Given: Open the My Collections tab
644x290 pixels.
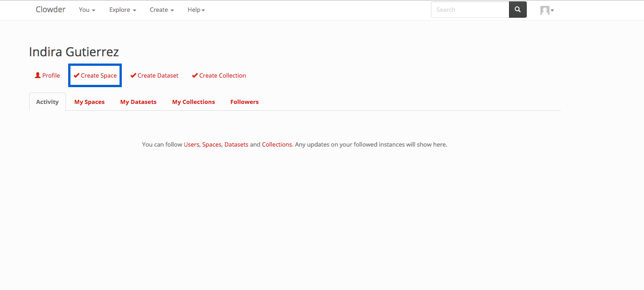Looking at the screenshot, I should (x=193, y=102).
